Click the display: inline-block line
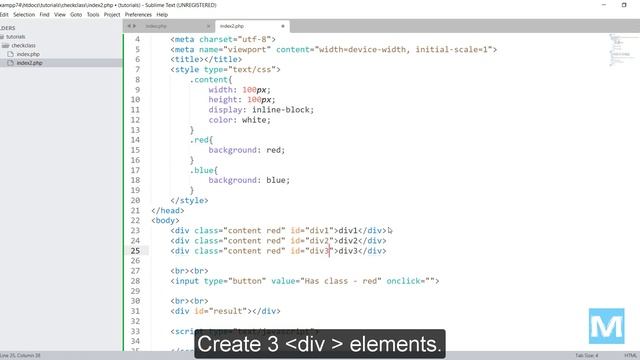The height and width of the screenshot is (360, 640). (x=261, y=110)
